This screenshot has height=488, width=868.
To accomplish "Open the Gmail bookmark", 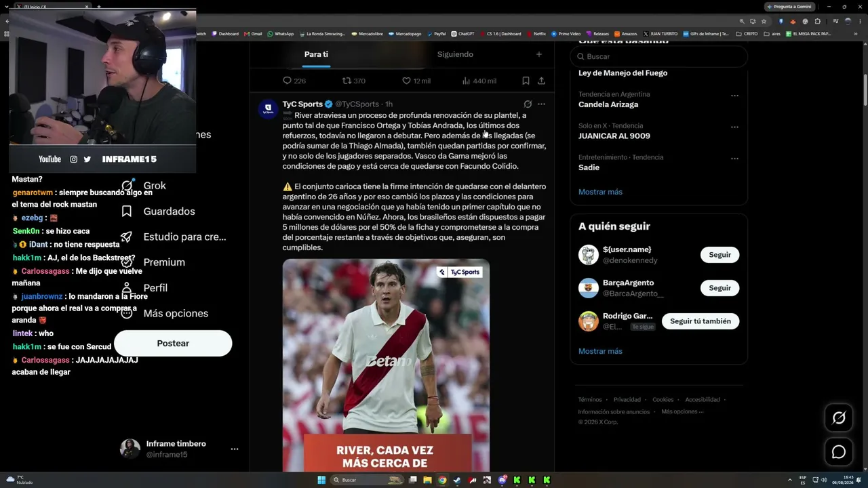I will click(x=253, y=34).
